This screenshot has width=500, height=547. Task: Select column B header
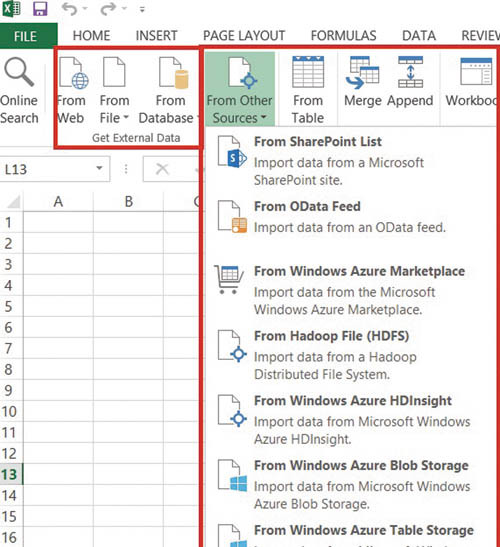tap(128, 202)
